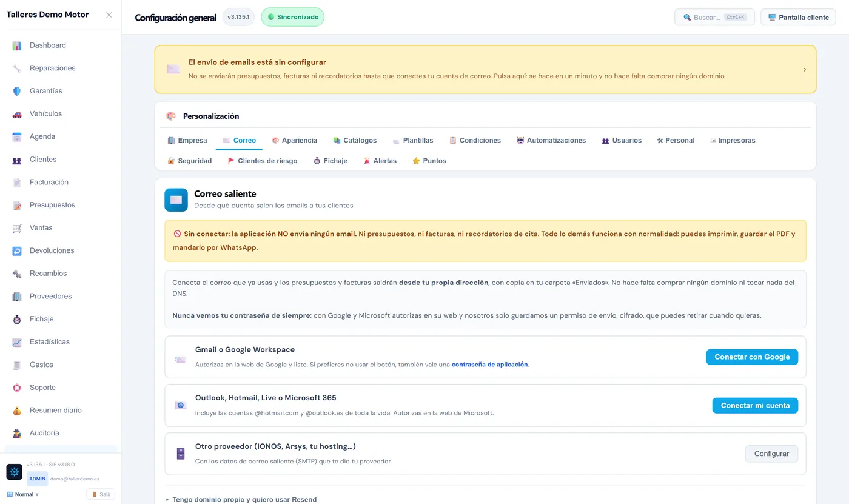Open the Normal mode dropdown
Viewport: 849px width, 504px height.
[23, 494]
